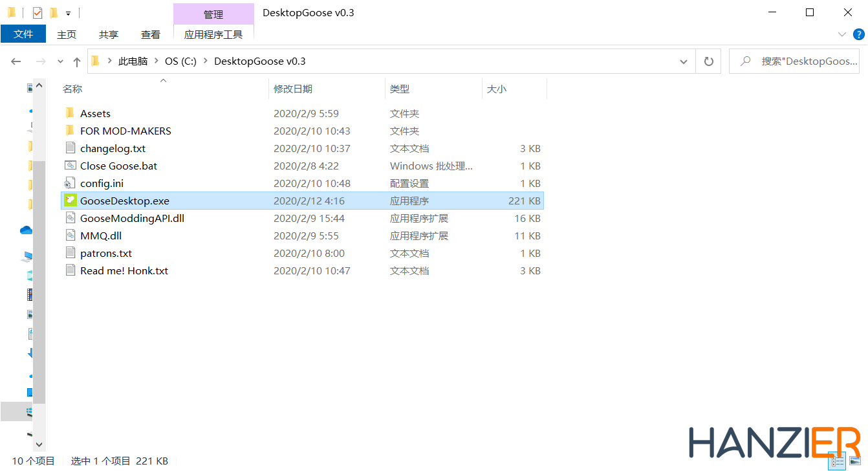Navigate up one folder level with up arrow
The image size is (868, 471).
tap(77, 61)
